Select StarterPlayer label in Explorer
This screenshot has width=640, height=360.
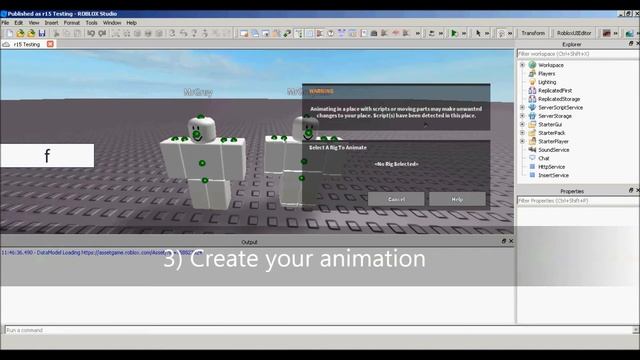[553, 141]
